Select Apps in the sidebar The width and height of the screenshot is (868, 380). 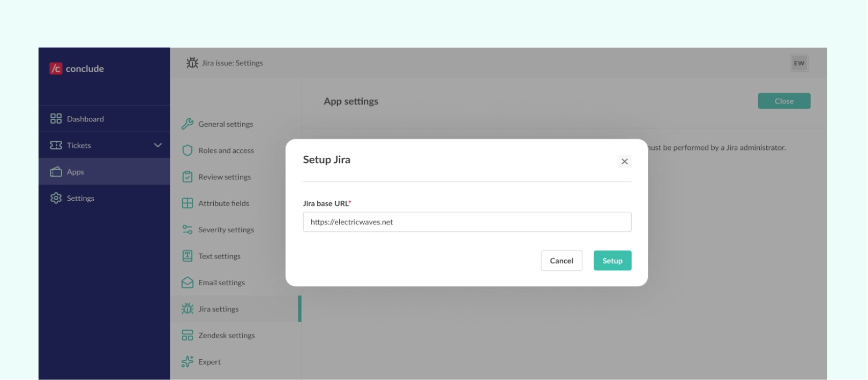point(104,172)
